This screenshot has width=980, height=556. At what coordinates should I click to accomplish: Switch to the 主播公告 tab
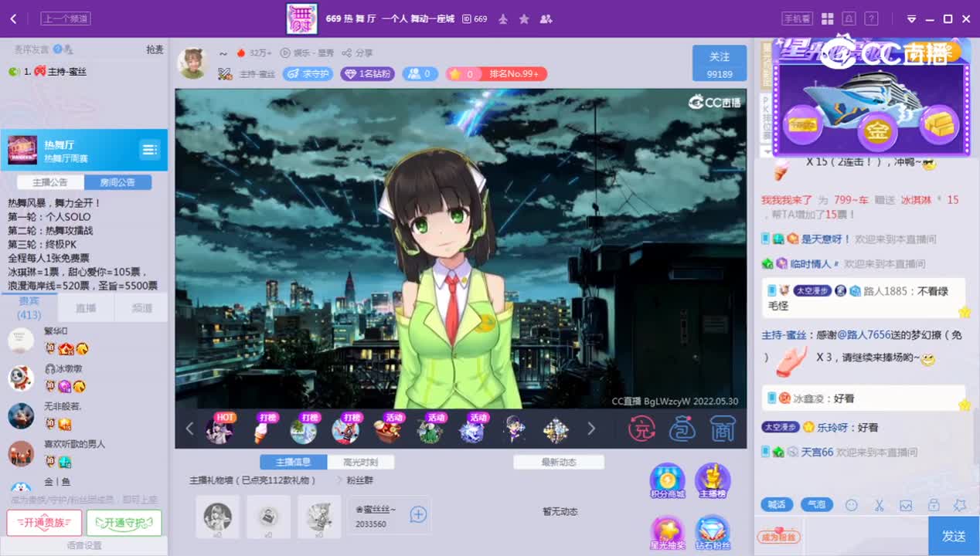click(x=49, y=182)
